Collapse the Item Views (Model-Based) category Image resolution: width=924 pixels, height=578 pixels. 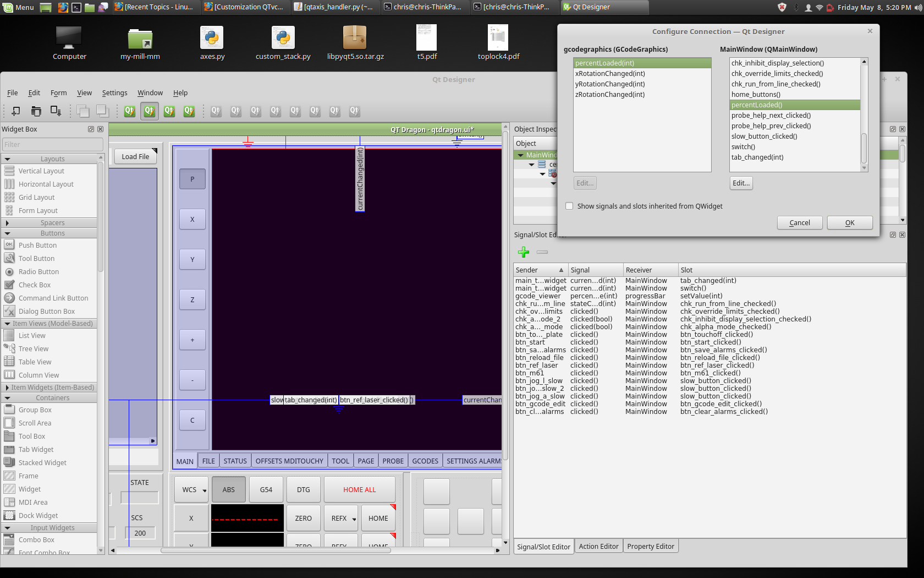(x=7, y=324)
